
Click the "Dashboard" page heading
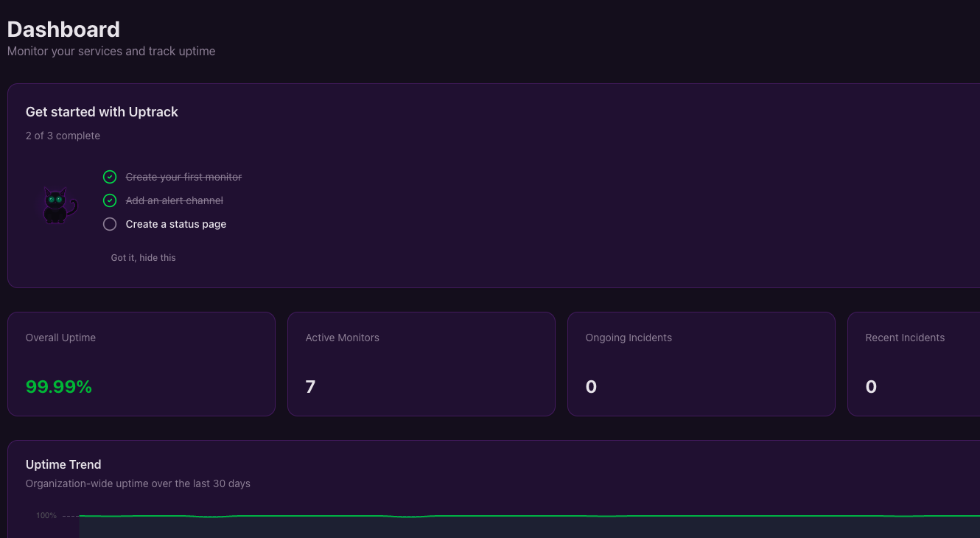point(63,29)
